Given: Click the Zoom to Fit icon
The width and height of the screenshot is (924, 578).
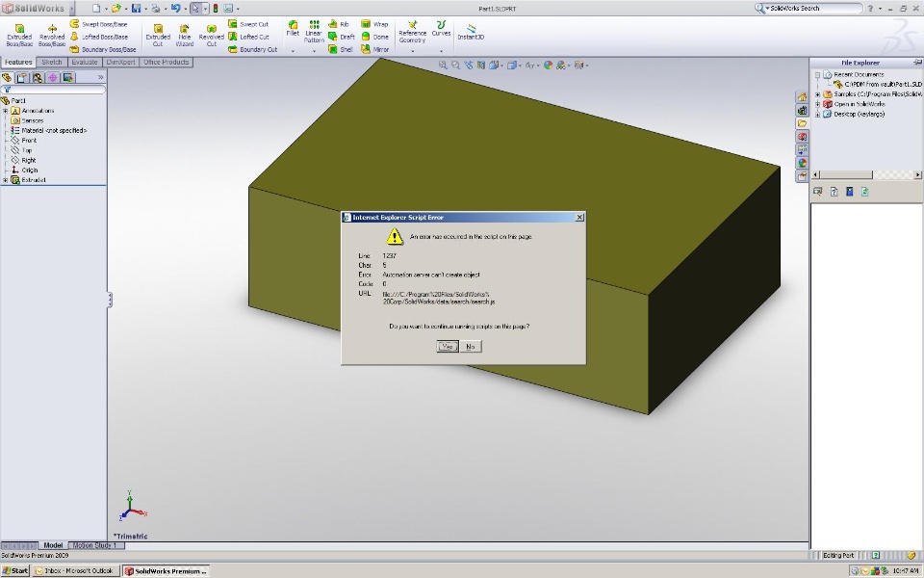Looking at the screenshot, I should (x=443, y=65).
